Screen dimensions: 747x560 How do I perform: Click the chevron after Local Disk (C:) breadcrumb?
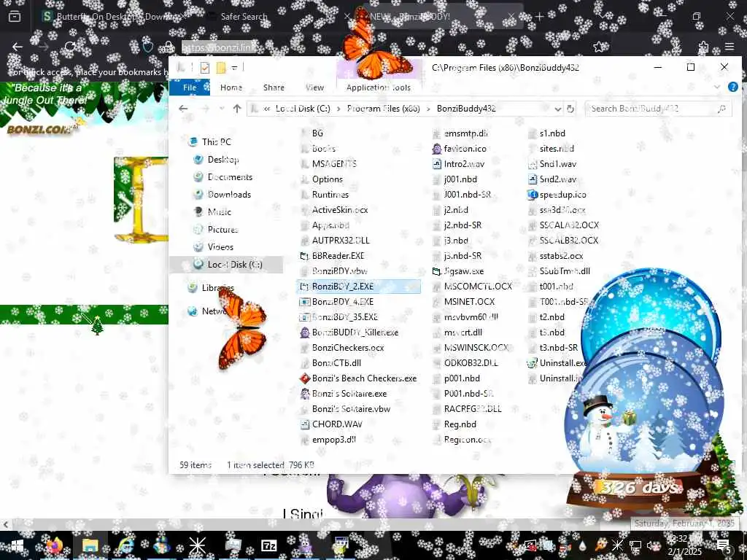(338, 109)
